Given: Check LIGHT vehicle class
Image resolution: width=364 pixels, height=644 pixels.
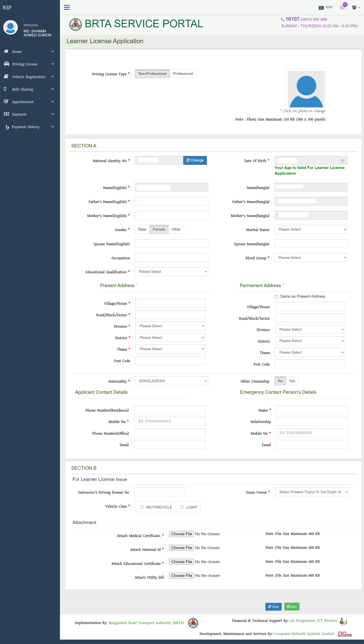Looking at the screenshot, I should [x=182, y=507].
